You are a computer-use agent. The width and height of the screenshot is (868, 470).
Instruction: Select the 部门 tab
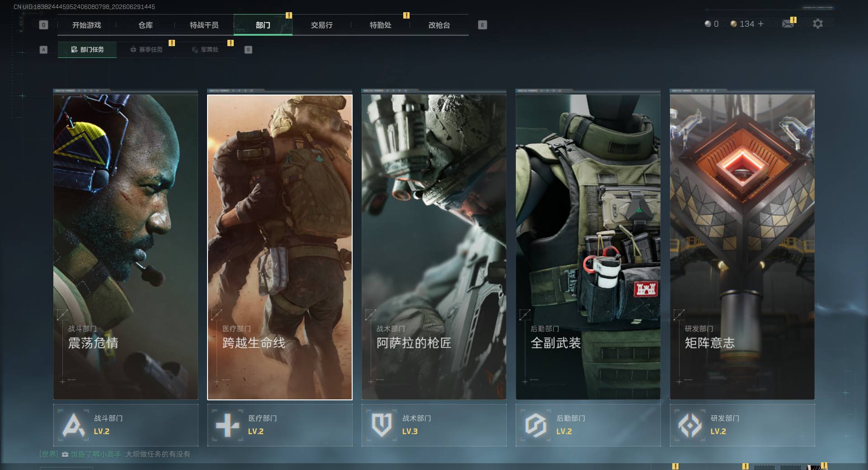263,25
